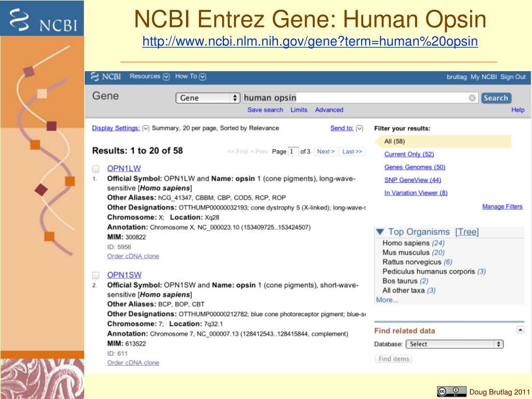
Task: Click the large NCBI slide logo
Action: click(42, 18)
